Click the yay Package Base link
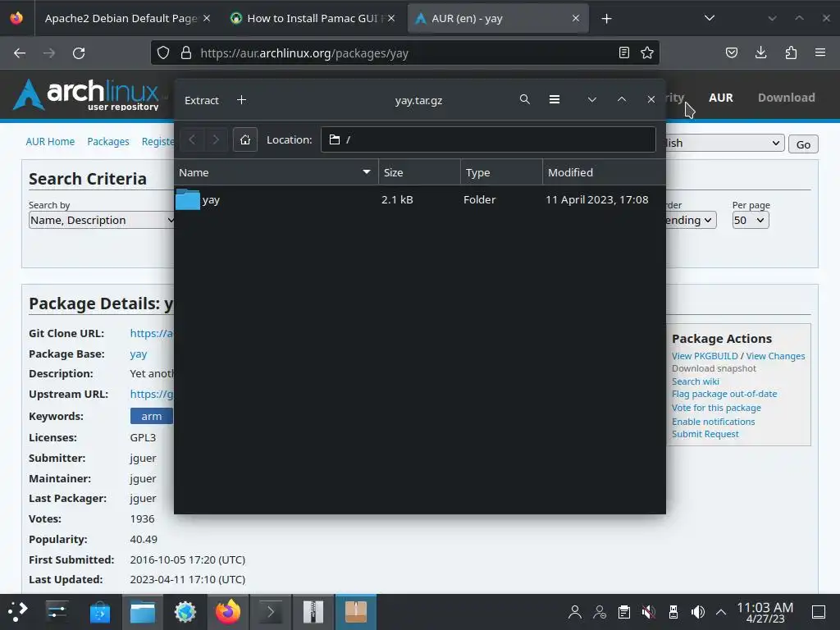840x630 pixels. [x=138, y=354]
